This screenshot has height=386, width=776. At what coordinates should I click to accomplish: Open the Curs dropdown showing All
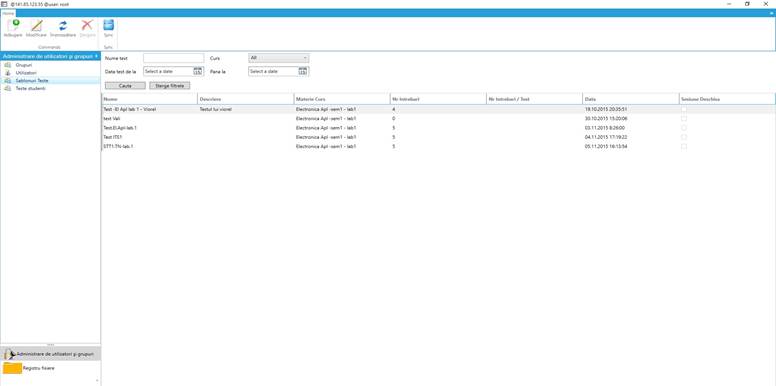pos(279,58)
